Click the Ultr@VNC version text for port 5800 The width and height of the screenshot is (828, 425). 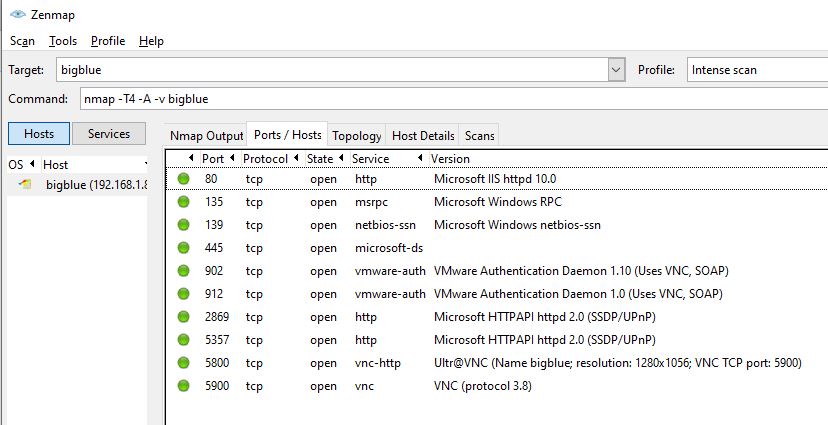(x=618, y=363)
